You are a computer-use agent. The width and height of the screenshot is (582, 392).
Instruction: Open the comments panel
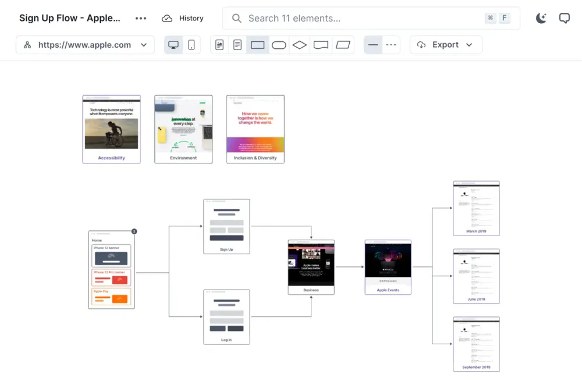(x=564, y=18)
